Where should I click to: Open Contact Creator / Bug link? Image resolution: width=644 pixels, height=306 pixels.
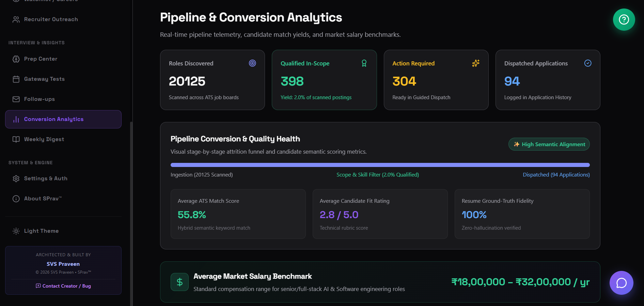(x=63, y=286)
